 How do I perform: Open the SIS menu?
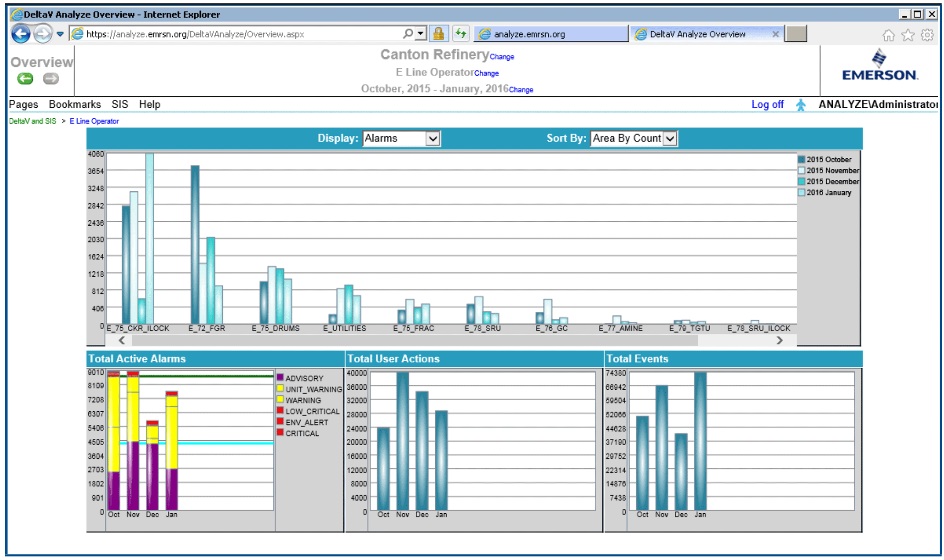point(119,104)
